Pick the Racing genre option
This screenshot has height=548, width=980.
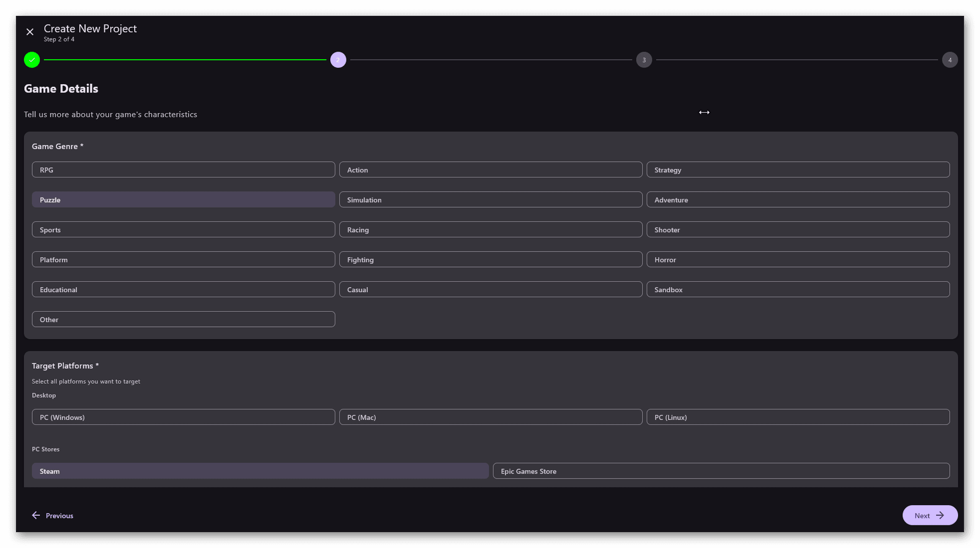[491, 230]
